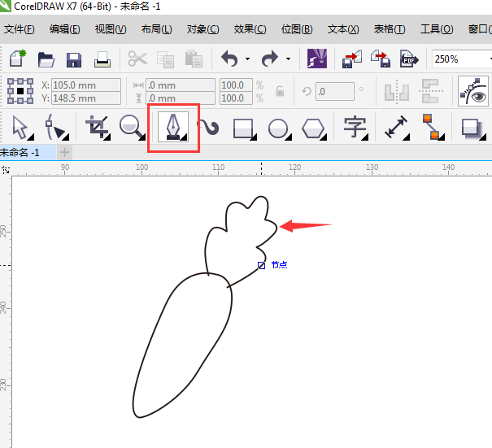Image resolution: width=492 pixels, height=448 pixels.
Task: Publish to PDF
Action: (x=409, y=59)
